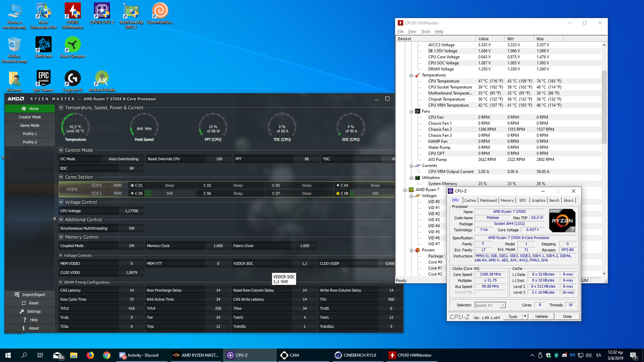This screenshot has height=362, width=644.
Task: Switch to the SPD tab in CPU-Z
Action: [x=522, y=200]
